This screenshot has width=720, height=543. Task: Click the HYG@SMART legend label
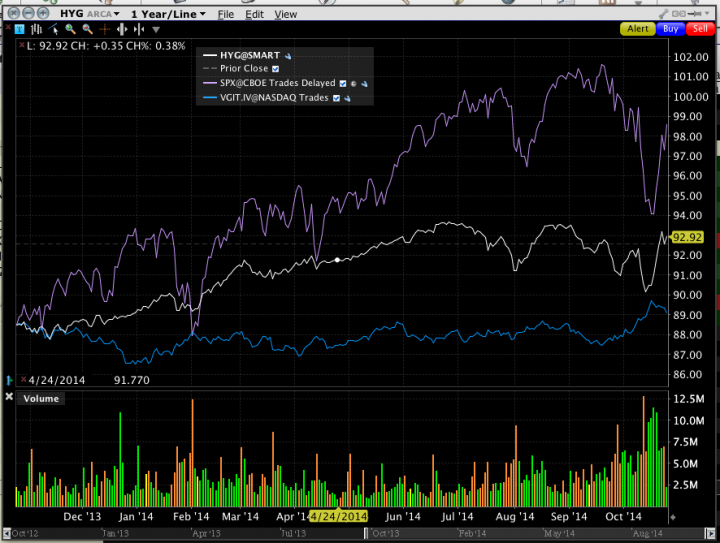[250, 56]
